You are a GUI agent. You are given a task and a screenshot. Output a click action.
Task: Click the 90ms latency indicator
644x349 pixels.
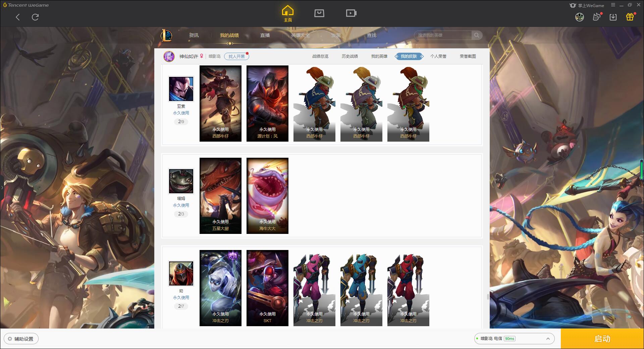coord(509,339)
